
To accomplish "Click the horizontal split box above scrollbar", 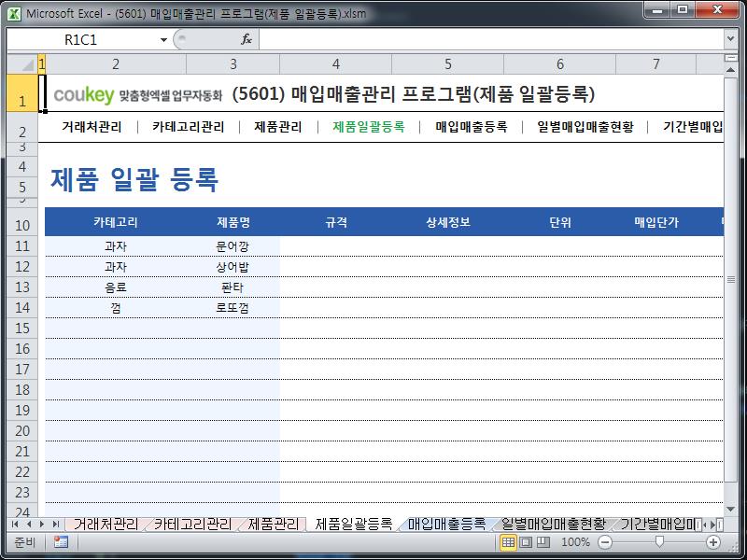I will [730, 58].
